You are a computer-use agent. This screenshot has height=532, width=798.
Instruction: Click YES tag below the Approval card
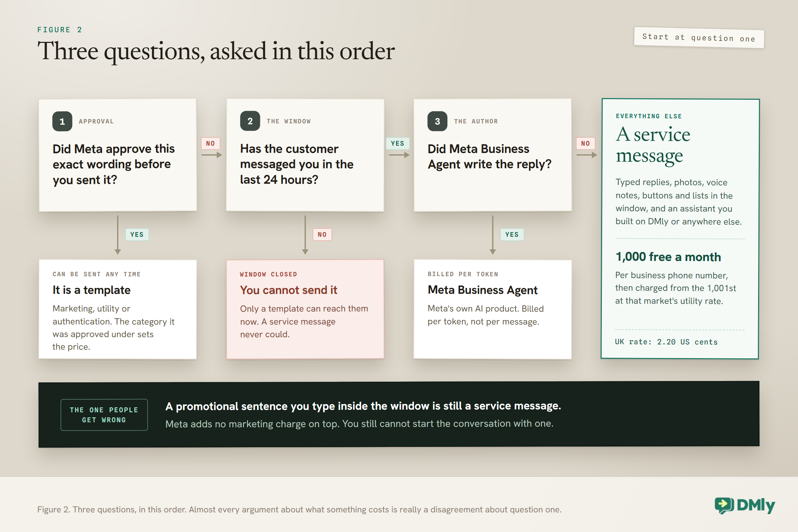coord(137,234)
